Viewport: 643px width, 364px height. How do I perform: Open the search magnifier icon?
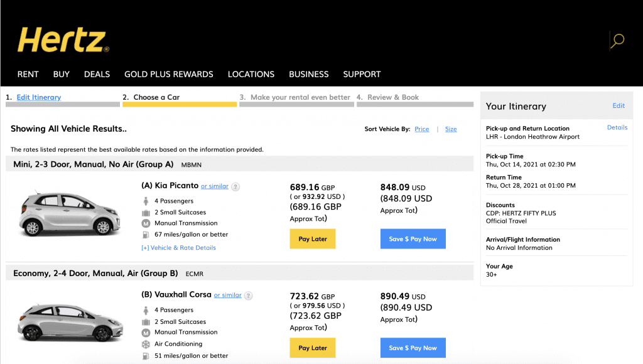click(x=617, y=41)
